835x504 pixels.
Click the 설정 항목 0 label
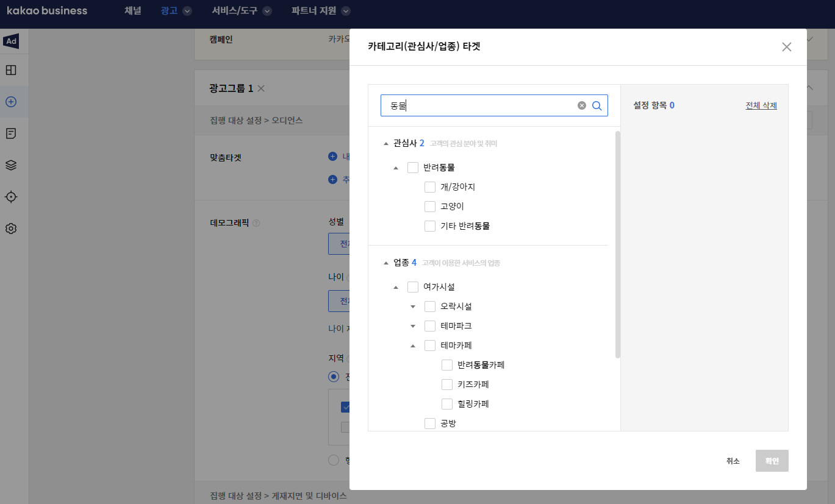(654, 105)
